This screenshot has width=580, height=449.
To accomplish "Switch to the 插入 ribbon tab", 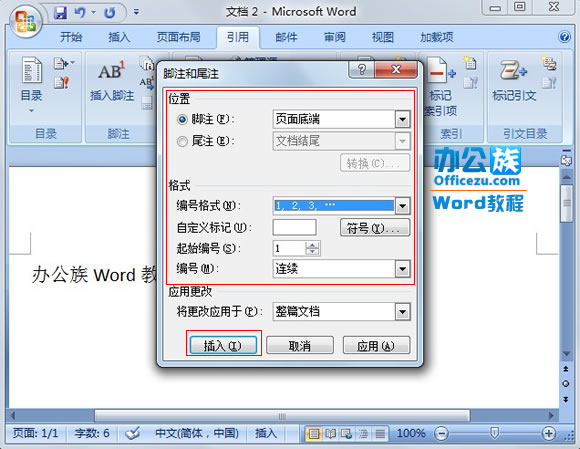I will (x=119, y=37).
